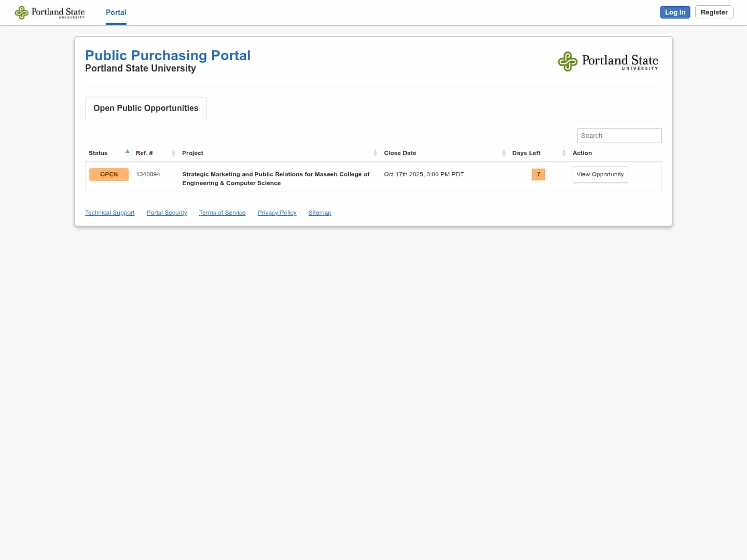
Task: Open the Terms of Service link
Action: click(222, 213)
